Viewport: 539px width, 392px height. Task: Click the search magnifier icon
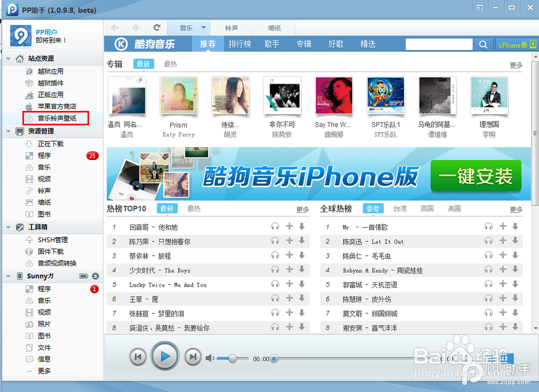pos(483,45)
